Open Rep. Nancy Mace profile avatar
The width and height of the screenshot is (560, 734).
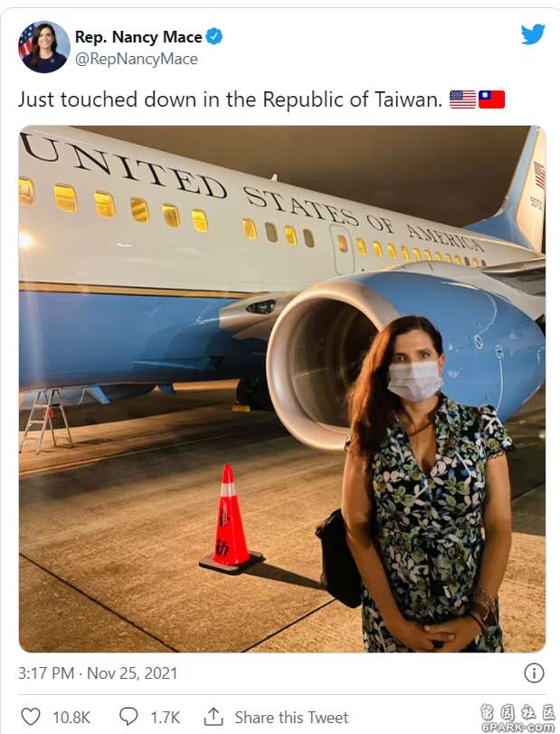[44, 47]
